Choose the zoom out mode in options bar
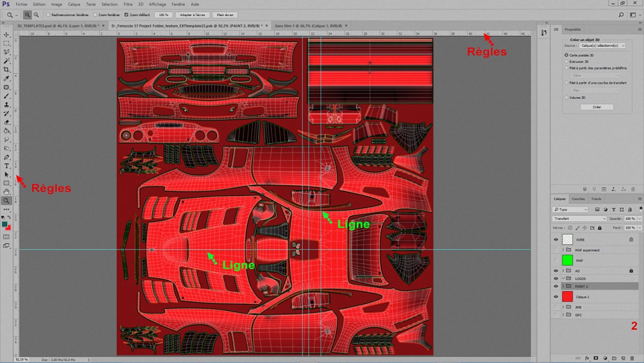The height and width of the screenshot is (363, 644). (36, 15)
